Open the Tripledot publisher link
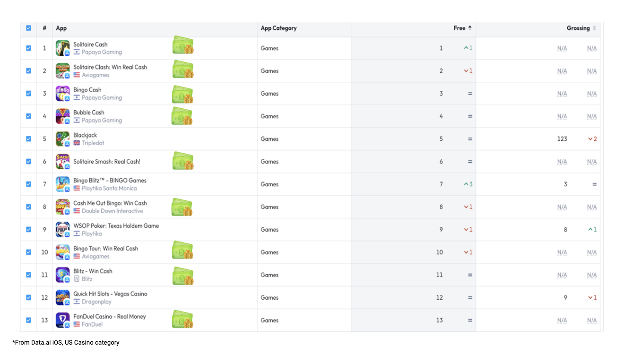The width and height of the screenshot is (625, 364). click(x=93, y=143)
